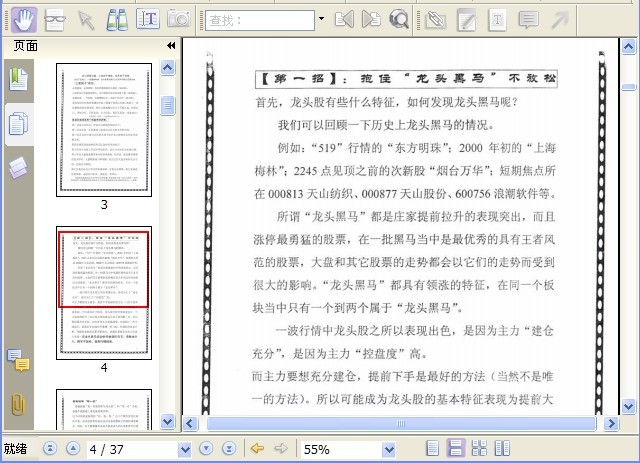Click thumbnails panel scrollbar handle
Image resolution: width=640 pixels, height=463 pixels.
(x=167, y=105)
